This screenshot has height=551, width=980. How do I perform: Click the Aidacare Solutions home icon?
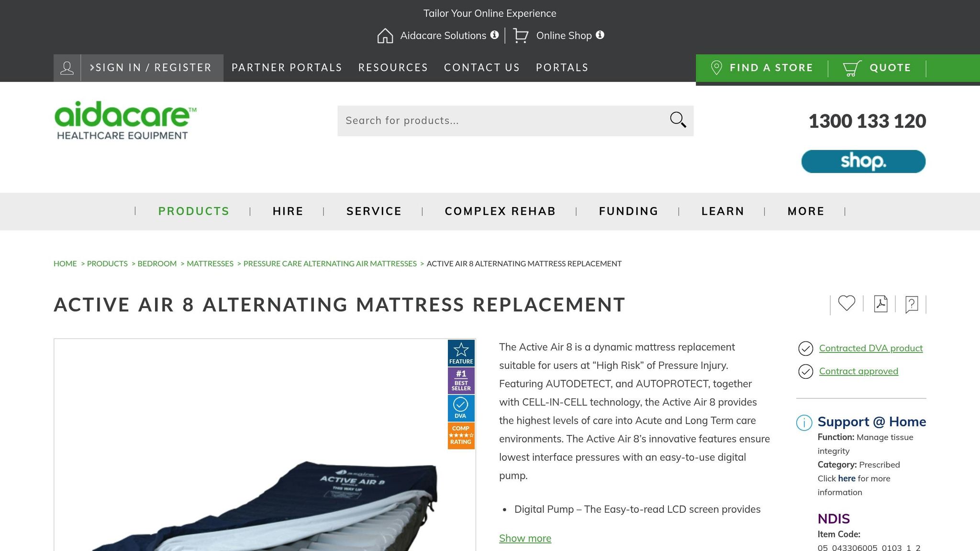[385, 35]
